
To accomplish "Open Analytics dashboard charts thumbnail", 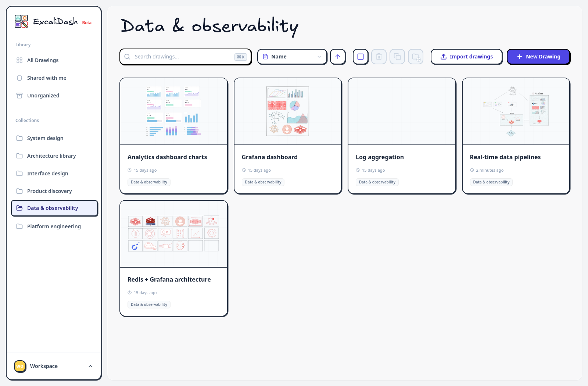I will coord(174,111).
